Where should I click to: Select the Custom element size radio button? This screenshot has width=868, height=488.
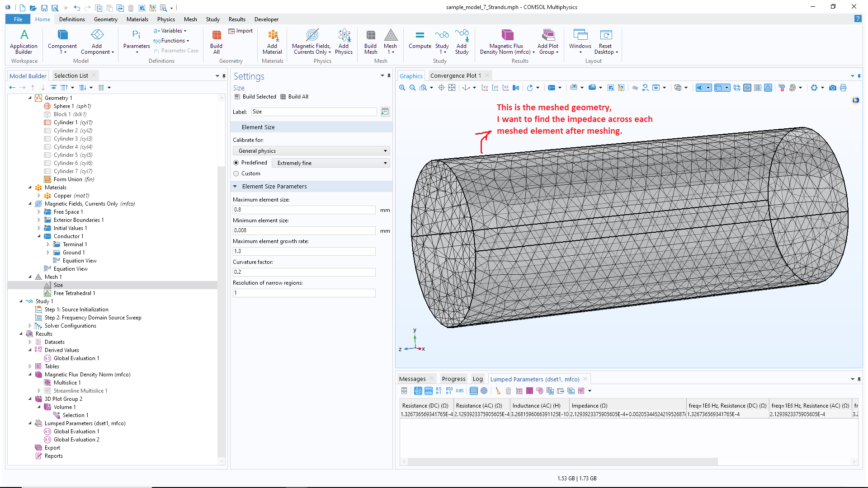236,174
